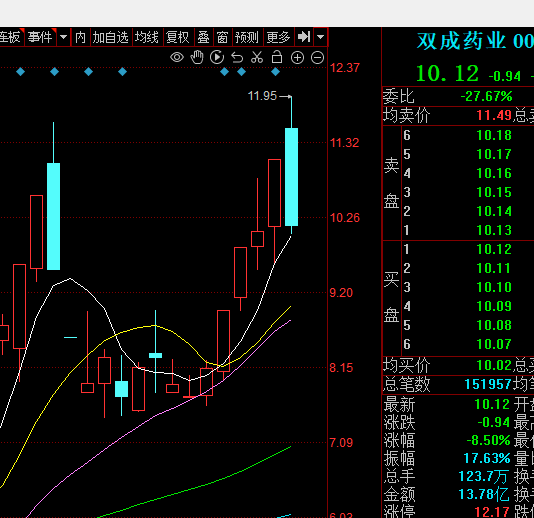534x518 pixels.
Task: Select the scissors cut tool
Action: [257, 57]
